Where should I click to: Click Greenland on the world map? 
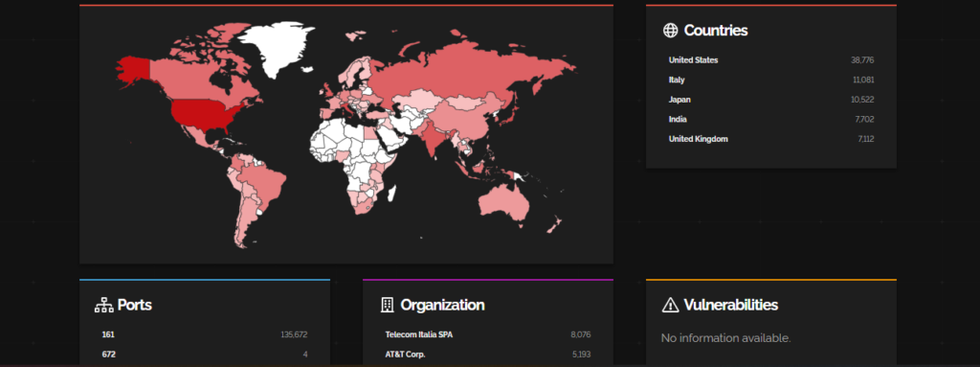point(275,47)
